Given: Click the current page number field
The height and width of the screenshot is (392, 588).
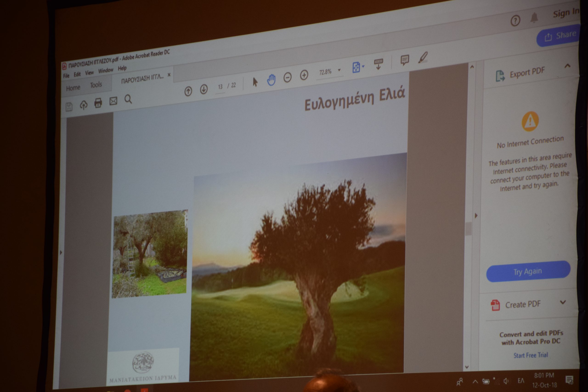Looking at the screenshot, I should click(x=220, y=87).
